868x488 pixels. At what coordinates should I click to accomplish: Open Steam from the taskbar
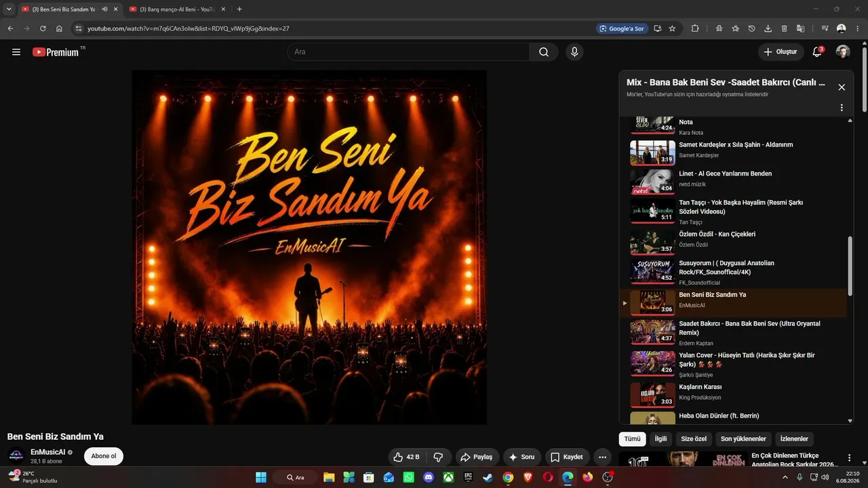[x=488, y=477]
